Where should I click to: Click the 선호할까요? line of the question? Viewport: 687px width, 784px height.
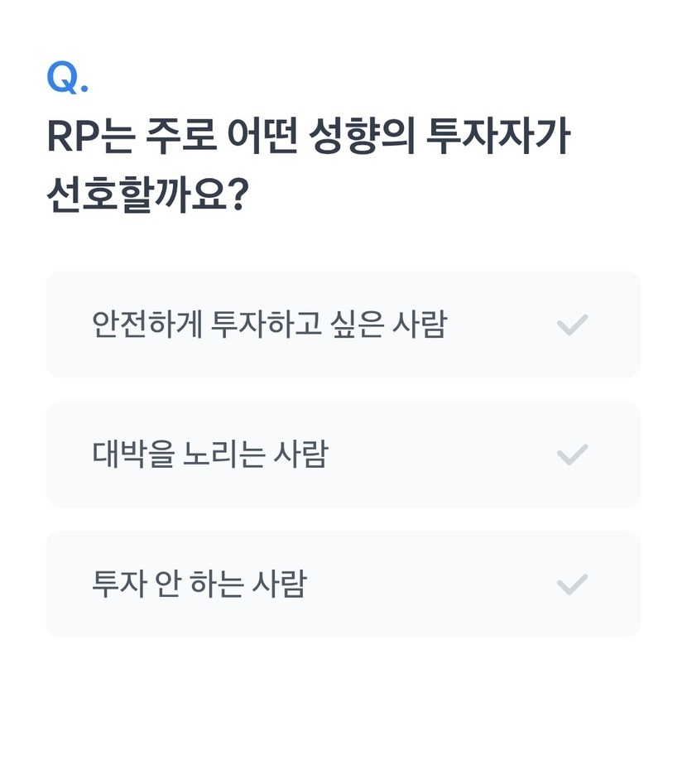(147, 197)
